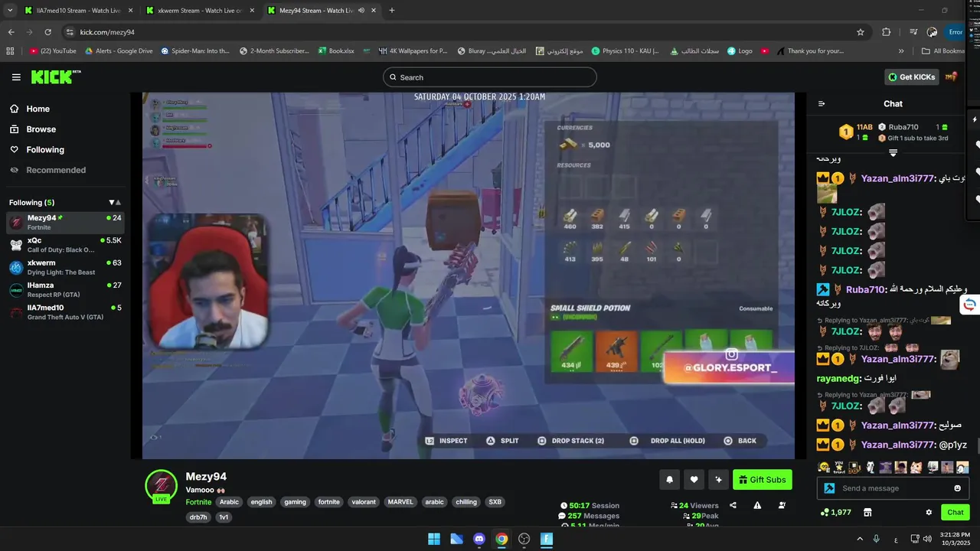Open the media control icon
Image resolution: width=980 pixels, height=551 pixels.
click(913, 32)
